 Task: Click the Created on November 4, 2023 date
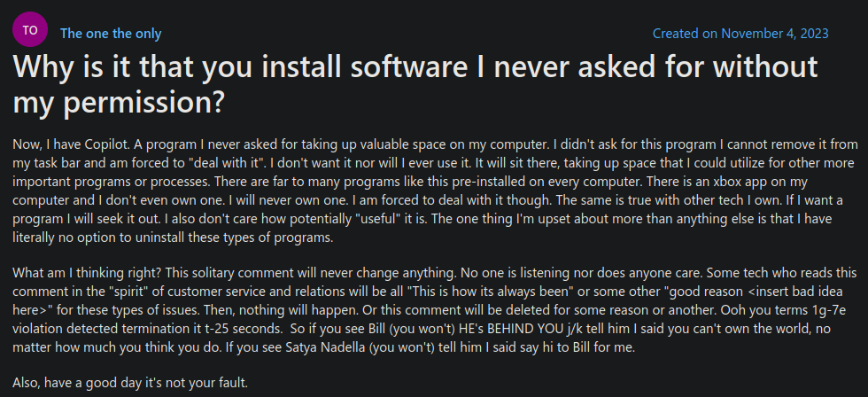(x=740, y=33)
